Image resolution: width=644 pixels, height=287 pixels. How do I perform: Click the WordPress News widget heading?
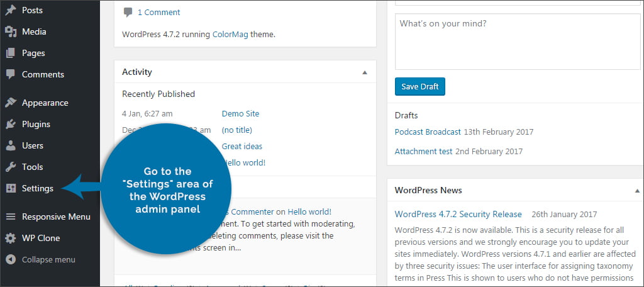[x=428, y=190]
